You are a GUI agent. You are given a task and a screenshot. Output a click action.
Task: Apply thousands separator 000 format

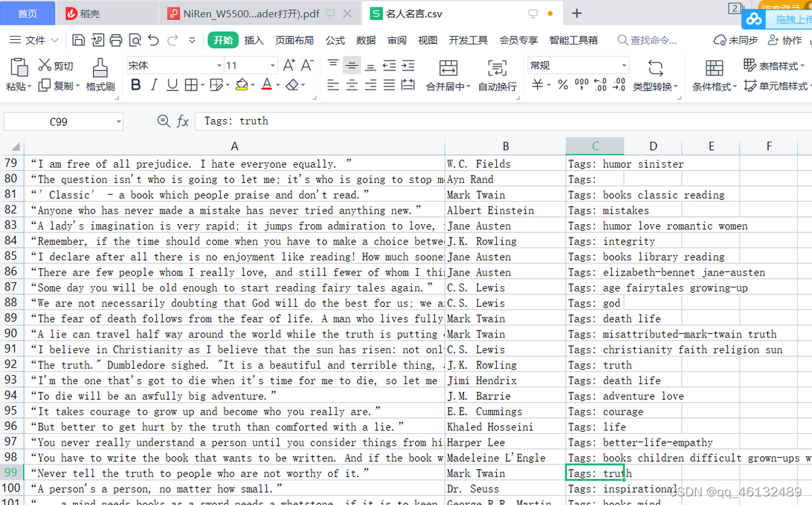[581, 85]
